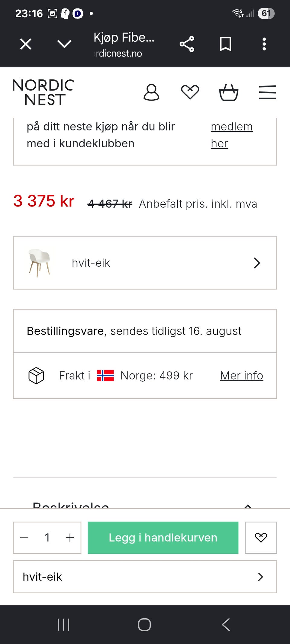Screen dimensions: 290x644
Task: Close the browser tab with X
Action: coord(26,44)
